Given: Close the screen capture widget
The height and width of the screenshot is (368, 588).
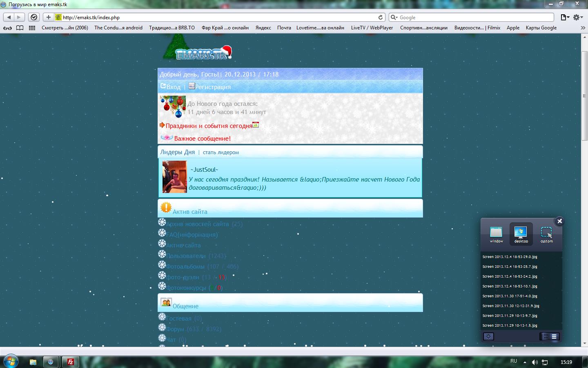Looking at the screenshot, I should (559, 221).
